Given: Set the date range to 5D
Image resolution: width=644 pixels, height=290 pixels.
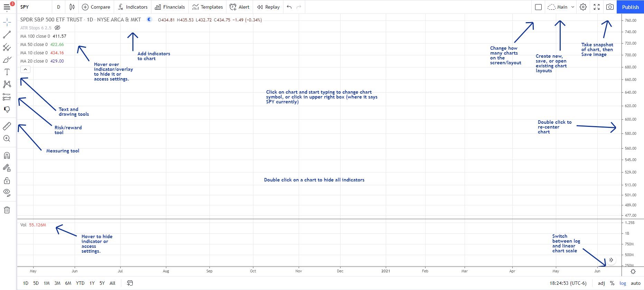Looking at the screenshot, I should [36, 283].
